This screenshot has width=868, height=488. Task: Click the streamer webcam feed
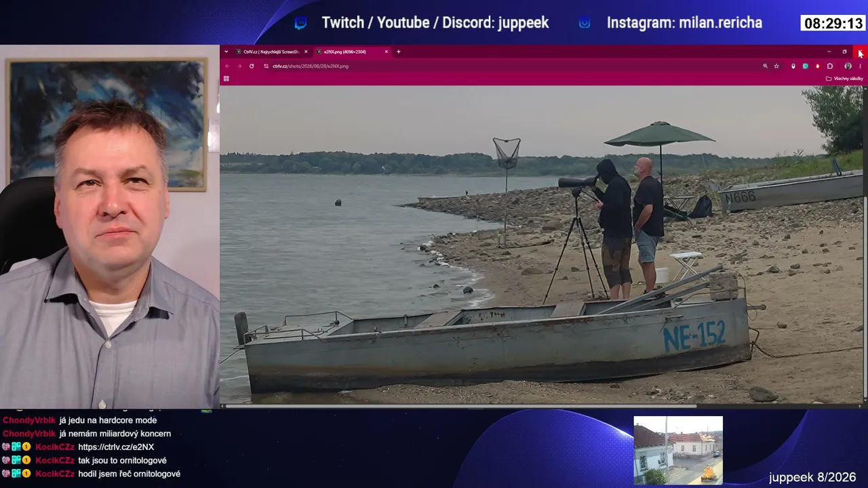pos(110,226)
